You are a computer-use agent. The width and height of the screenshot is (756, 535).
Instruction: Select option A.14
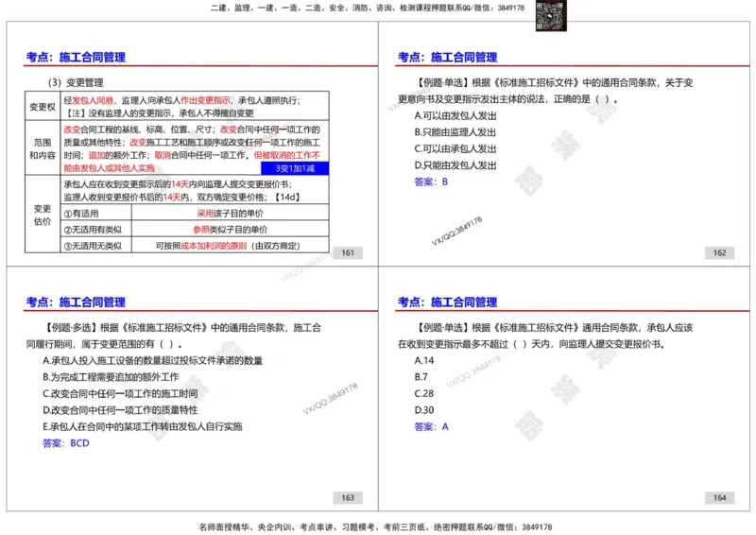coord(424,361)
